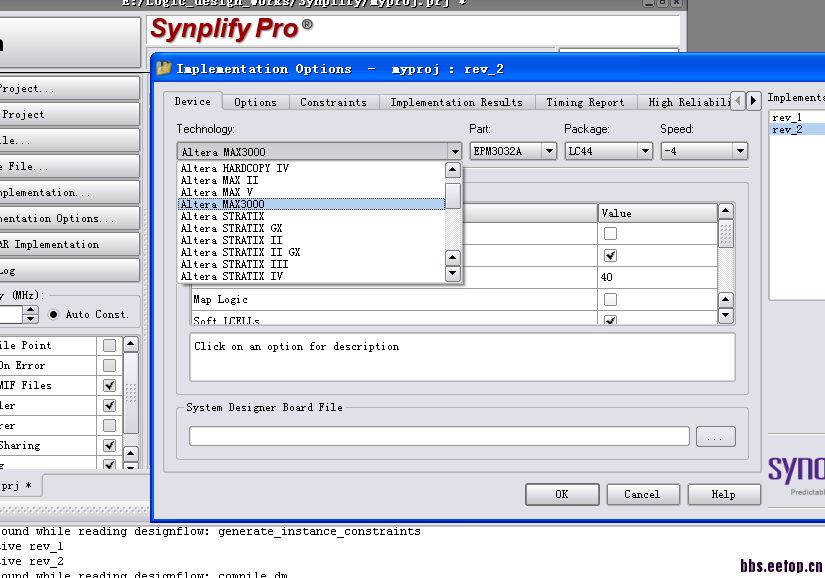The height and width of the screenshot is (578, 825).
Task: Expand the Package dropdown showing LC44
Action: tap(608, 151)
